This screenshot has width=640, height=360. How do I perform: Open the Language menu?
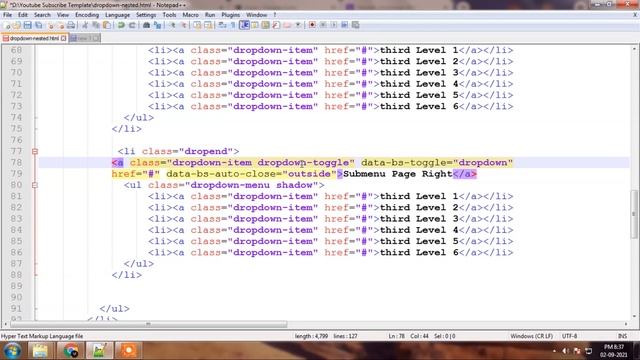(117, 15)
